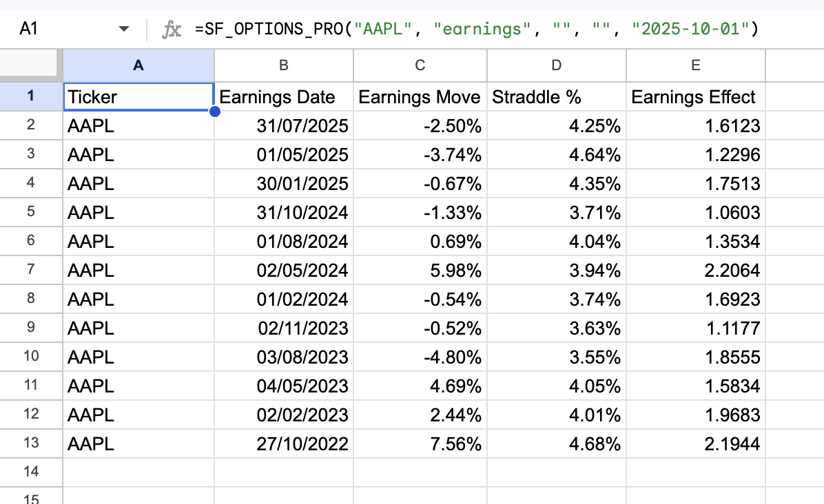Select row 7 header
Screen dimensions: 824x504
click(x=31, y=269)
